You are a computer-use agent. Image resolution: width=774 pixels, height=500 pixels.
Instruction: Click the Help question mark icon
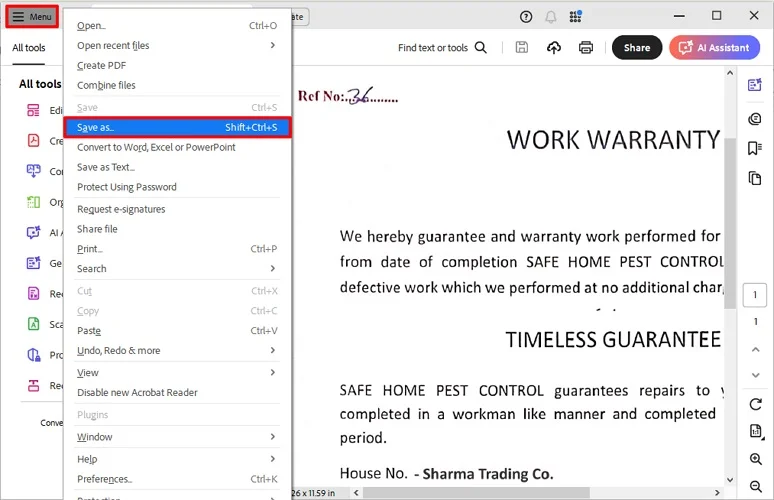click(526, 17)
